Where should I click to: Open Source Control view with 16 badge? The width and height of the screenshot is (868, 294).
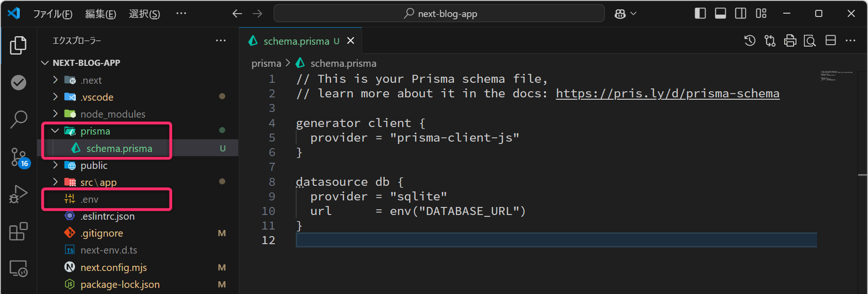tap(19, 157)
